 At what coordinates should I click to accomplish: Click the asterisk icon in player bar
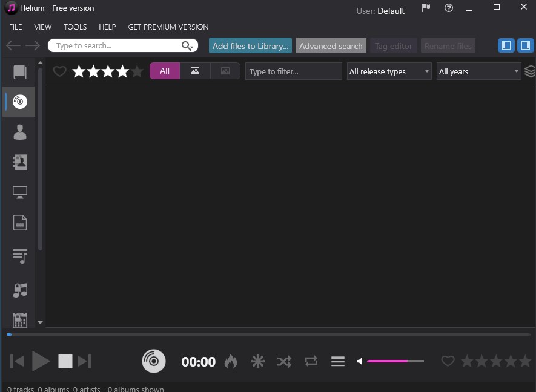click(x=258, y=362)
